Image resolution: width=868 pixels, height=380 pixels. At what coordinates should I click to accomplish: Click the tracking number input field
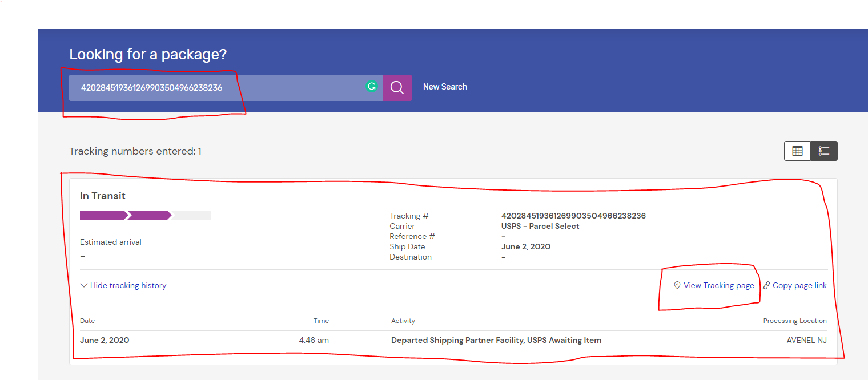[x=217, y=88]
